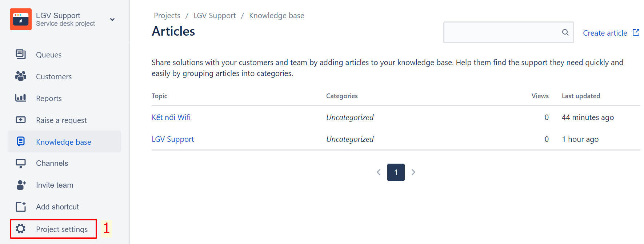This screenshot has height=244, width=644.
Task: Go to the previous articles page
Action: 379,172
